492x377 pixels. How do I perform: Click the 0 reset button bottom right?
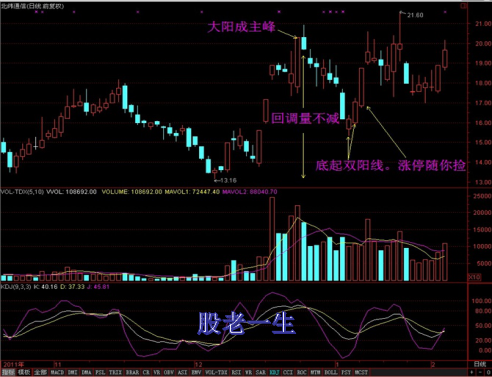click(x=488, y=372)
